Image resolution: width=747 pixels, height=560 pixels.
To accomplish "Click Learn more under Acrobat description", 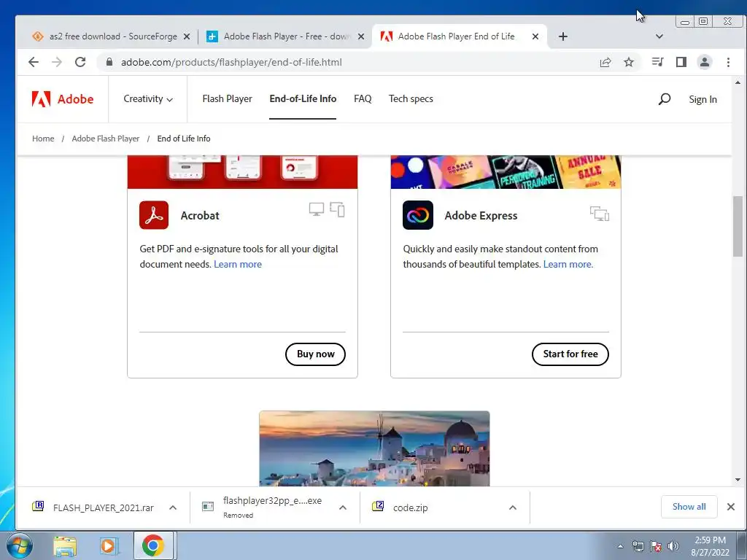I will pyautogui.click(x=238, y=264).
